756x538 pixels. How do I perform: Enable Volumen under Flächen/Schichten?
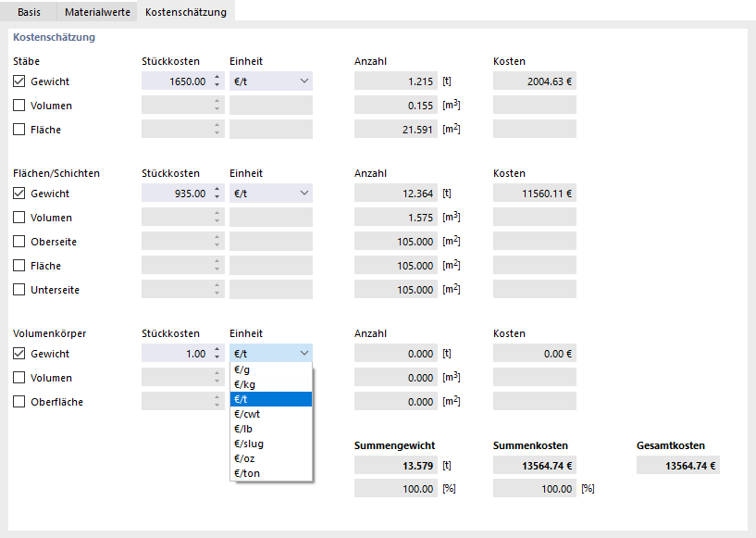click(x=19, y=217)
